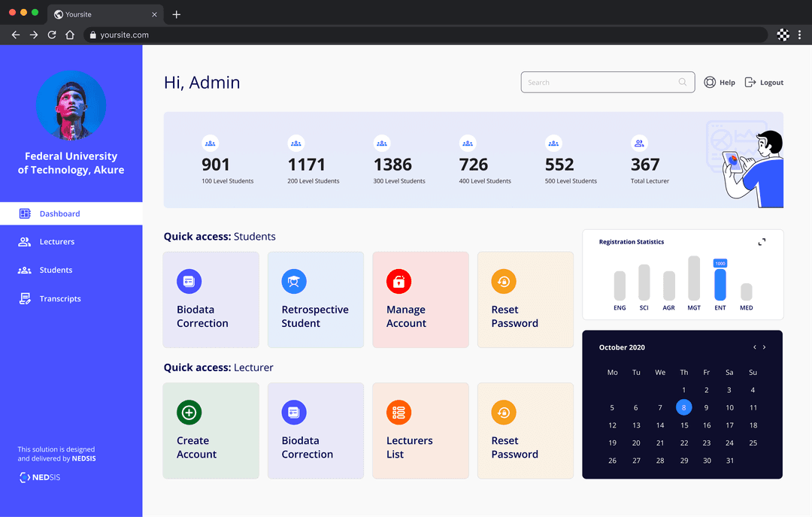This screenshot has height=517, width=812.
Task: Click the green Create Account plus icon
Action: 189,413
